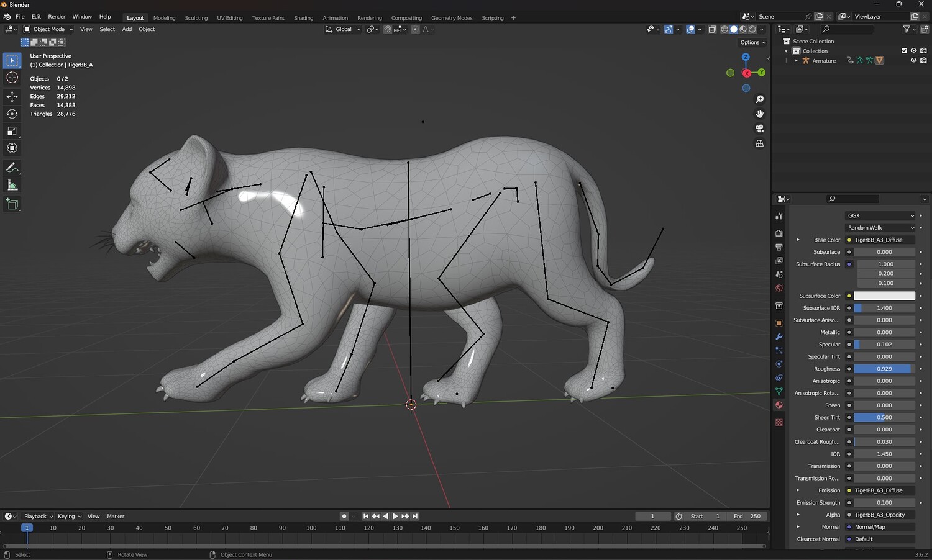Select the Cursor tool in viewport toolbar

(x=12, y=78)
